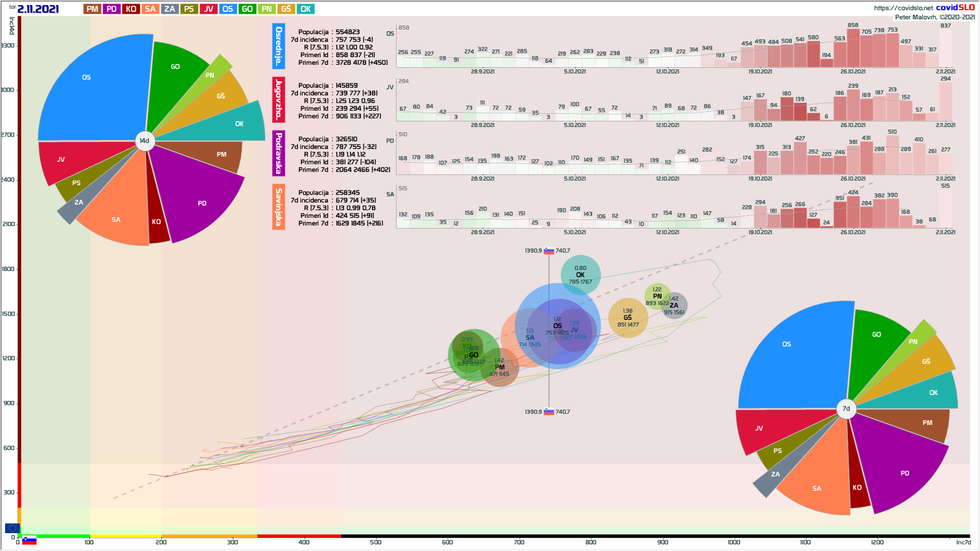Click Slovenia flag icon at axis origin
The image size is (980, 551).
[x=29, y=540]
